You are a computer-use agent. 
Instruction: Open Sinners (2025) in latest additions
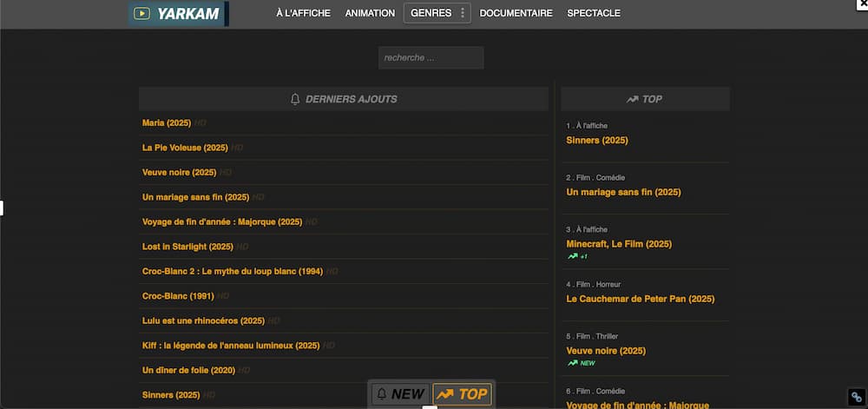pyautogui.click(x=171, y=395)
